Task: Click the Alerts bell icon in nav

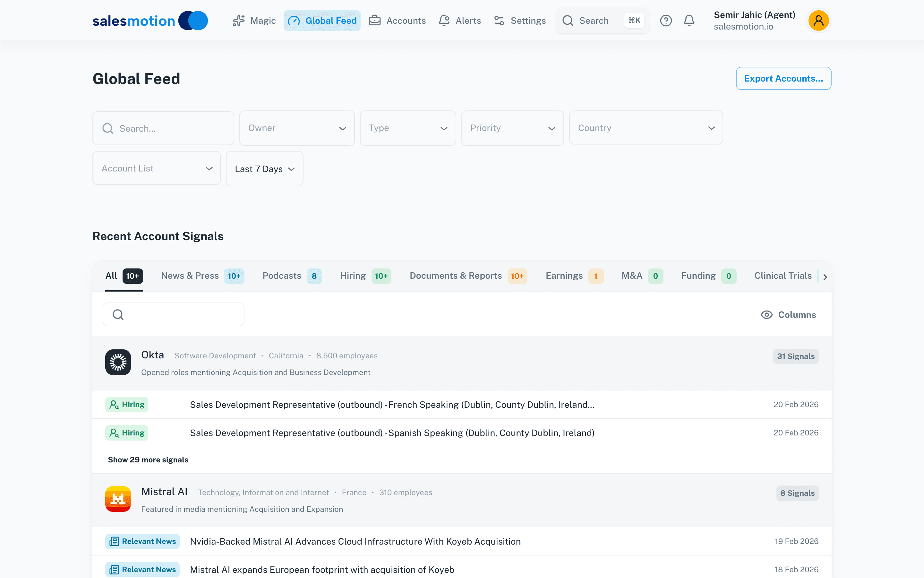Action: pos(444,21)
